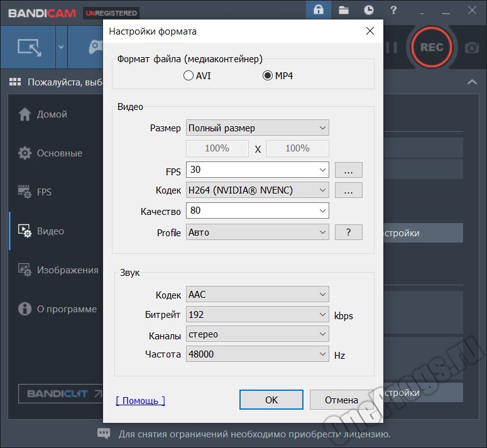Expand the Размер dropdown
The height and width of the screenshot is (448, 487).
click(257, 128)
